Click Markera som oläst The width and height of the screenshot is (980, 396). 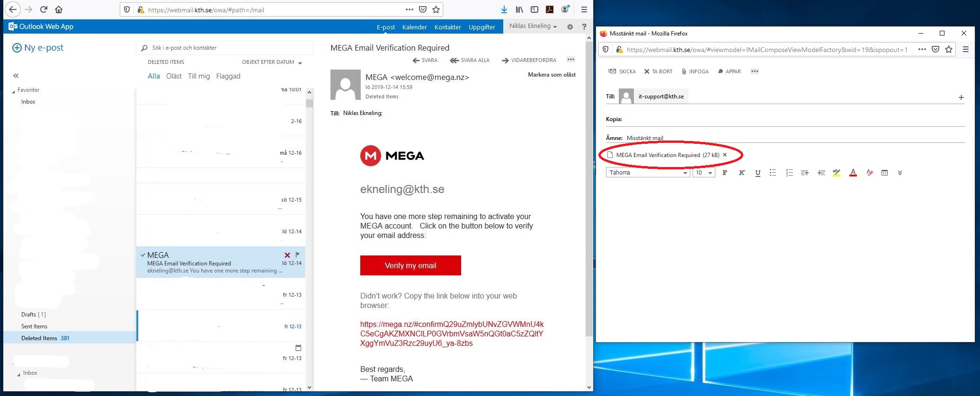(x=552, y=75)
